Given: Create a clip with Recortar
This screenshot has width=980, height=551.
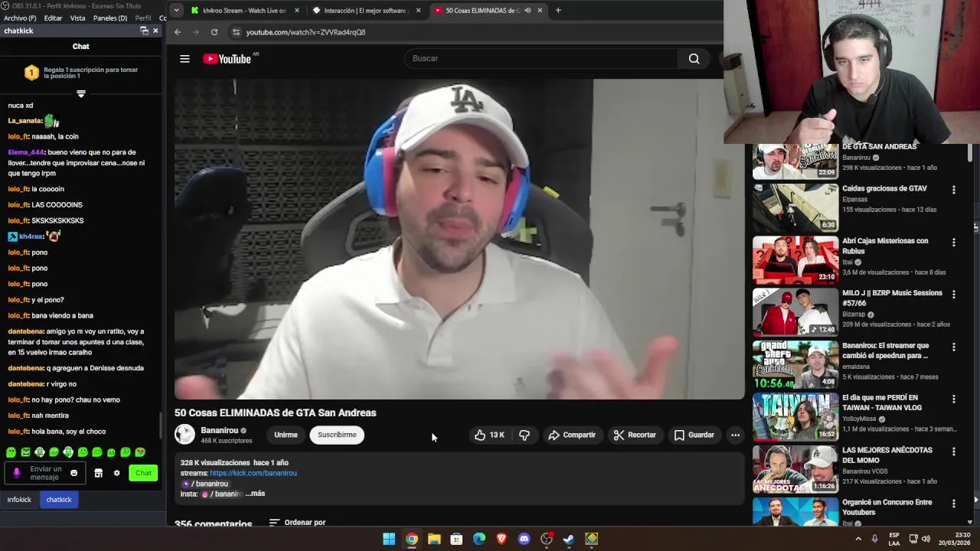Looking at the screenshot, I should [635, 435].
